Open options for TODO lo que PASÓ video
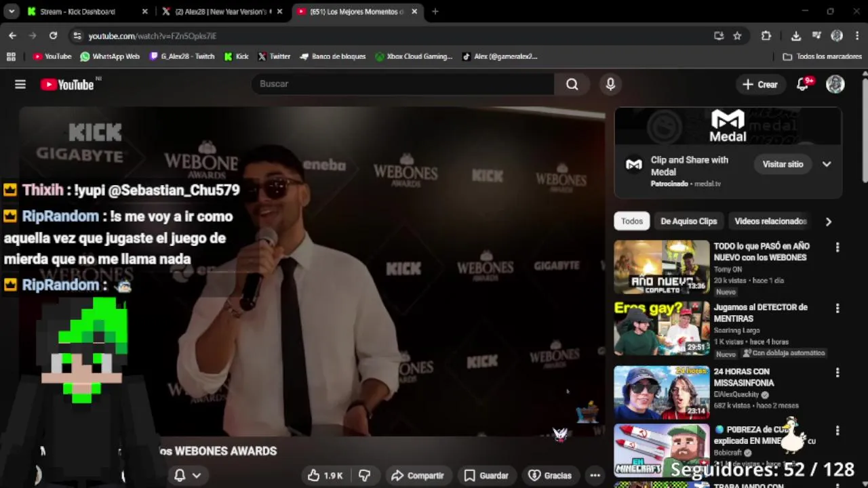This screenshot has height=488, width=868. [837, 247]
